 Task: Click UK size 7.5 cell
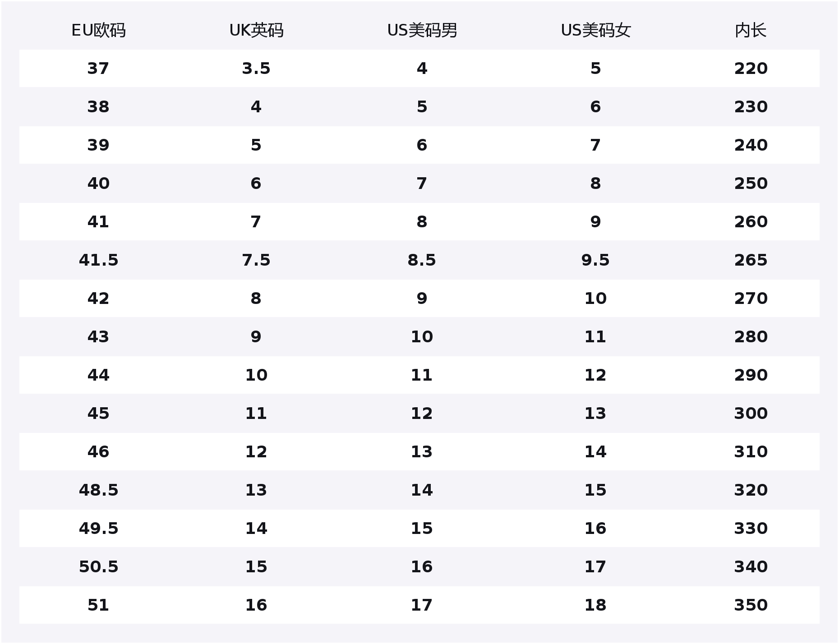(256, 260)
